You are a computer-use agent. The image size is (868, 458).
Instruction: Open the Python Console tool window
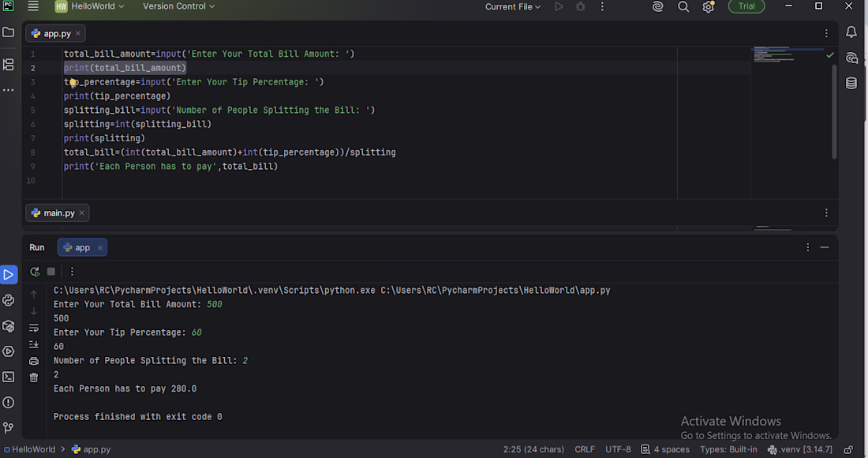coord(9,300)
